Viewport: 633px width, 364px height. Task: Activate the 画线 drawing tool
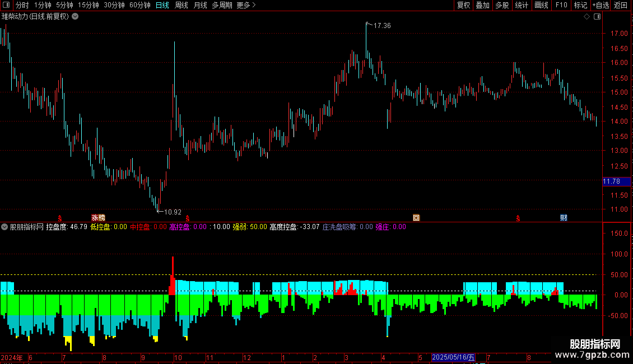pos(541,5)
